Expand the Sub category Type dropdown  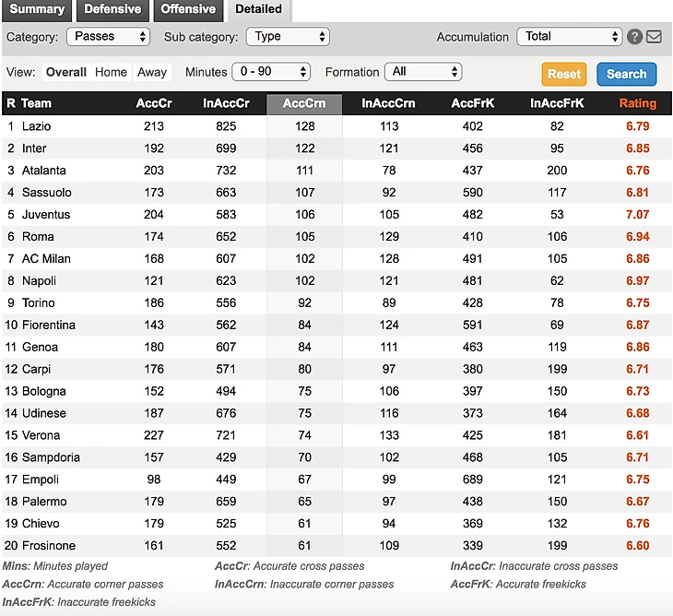(x=287, y=37)
